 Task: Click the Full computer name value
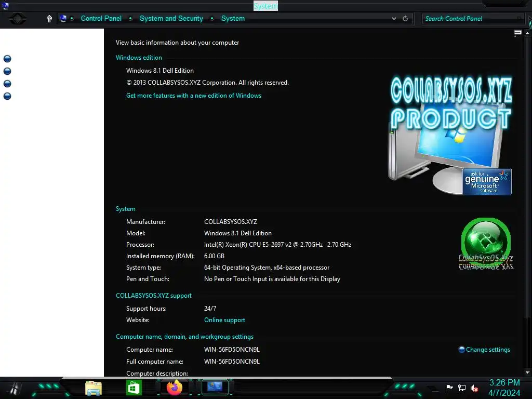click(232, 362)
